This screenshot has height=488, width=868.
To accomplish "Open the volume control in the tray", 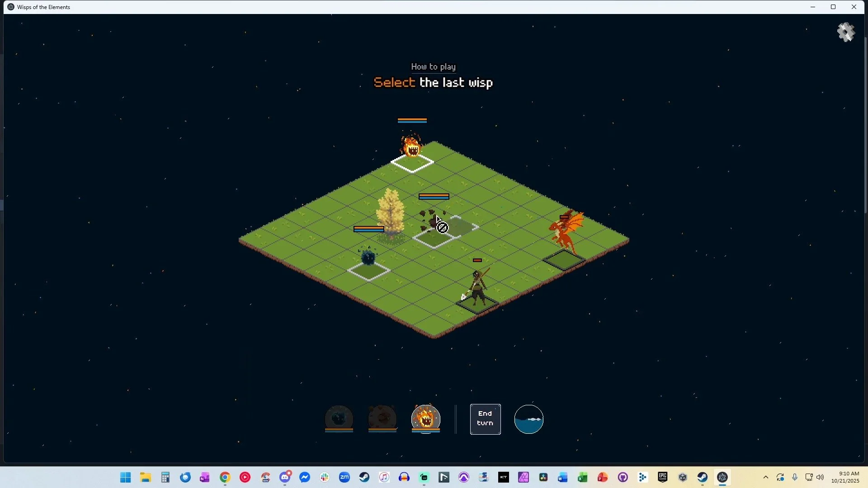I will [820, 477].
